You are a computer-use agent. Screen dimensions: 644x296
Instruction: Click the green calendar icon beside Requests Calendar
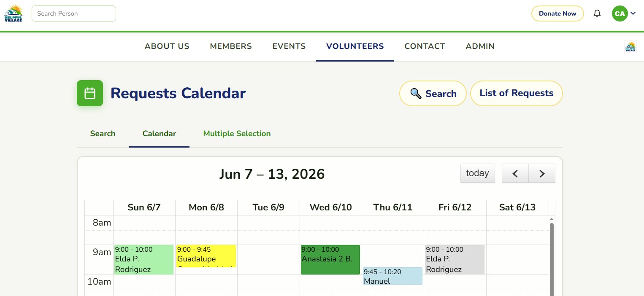click(90, 93)
